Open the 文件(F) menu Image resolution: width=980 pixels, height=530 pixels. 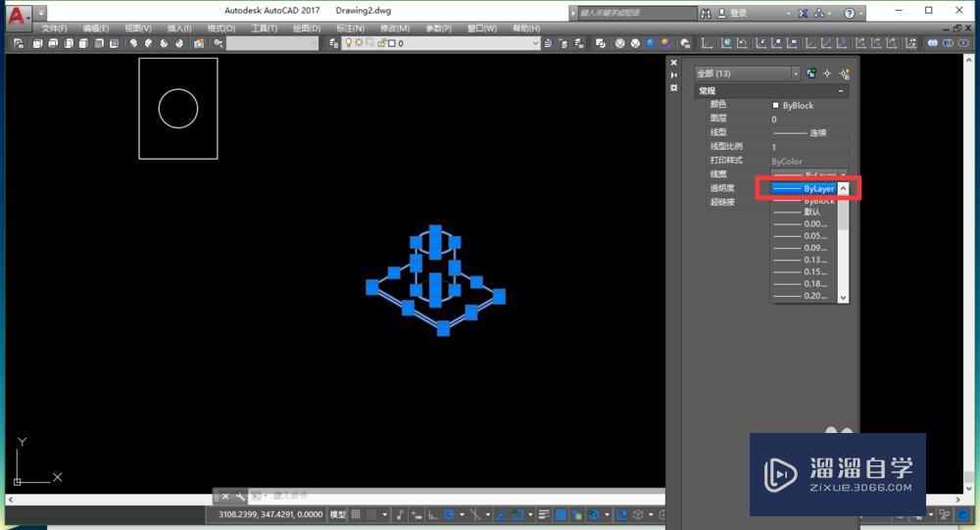pyautogui.click(x=54, y=28)
